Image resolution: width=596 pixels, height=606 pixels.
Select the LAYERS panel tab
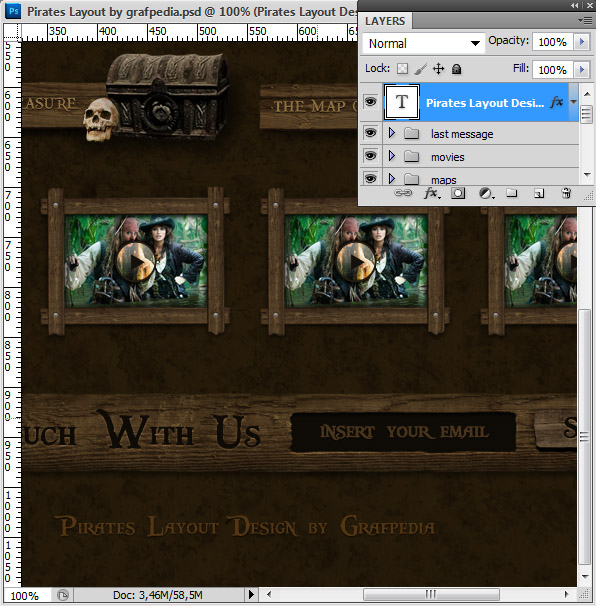[385, 21]
